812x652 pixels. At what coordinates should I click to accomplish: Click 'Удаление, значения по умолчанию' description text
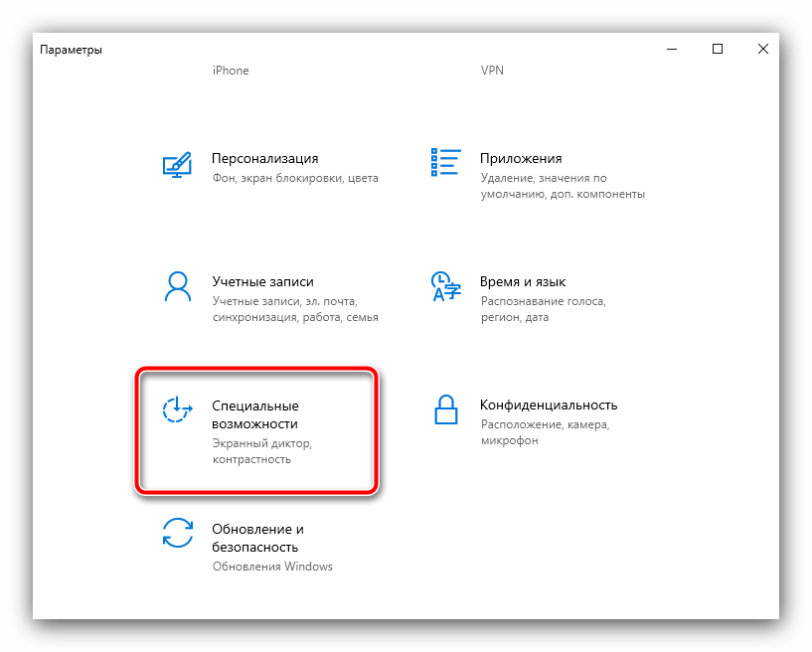pos(563,186)
